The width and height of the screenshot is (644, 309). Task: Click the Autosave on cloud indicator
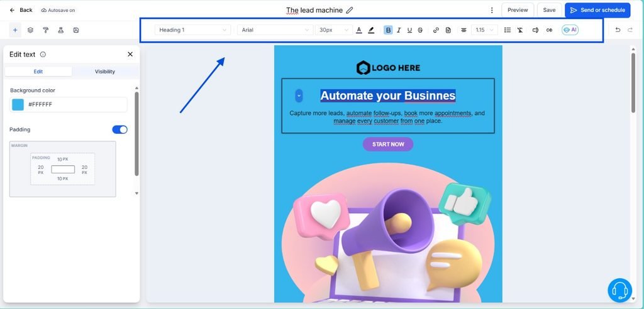click(x=58, y=10)
